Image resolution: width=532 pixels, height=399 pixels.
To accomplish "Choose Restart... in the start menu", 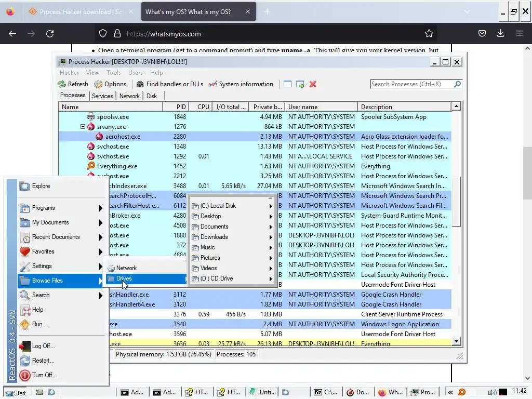I will coord(61,361).
